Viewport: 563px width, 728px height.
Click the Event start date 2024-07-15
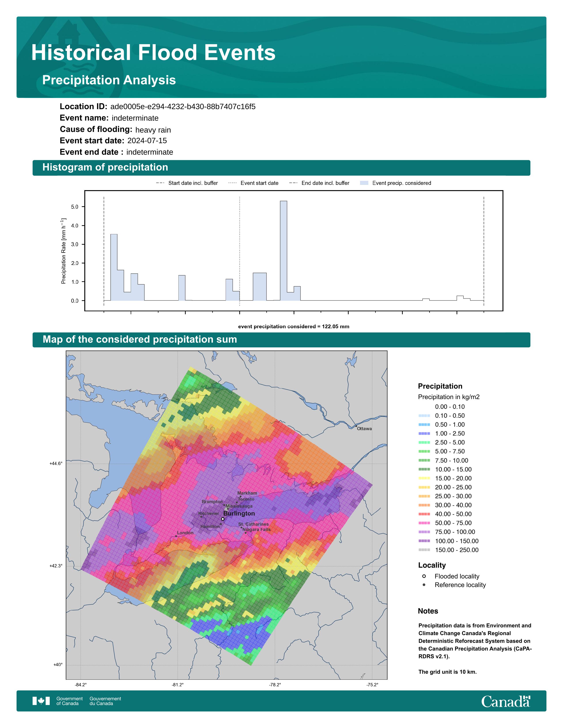[147, 141]
